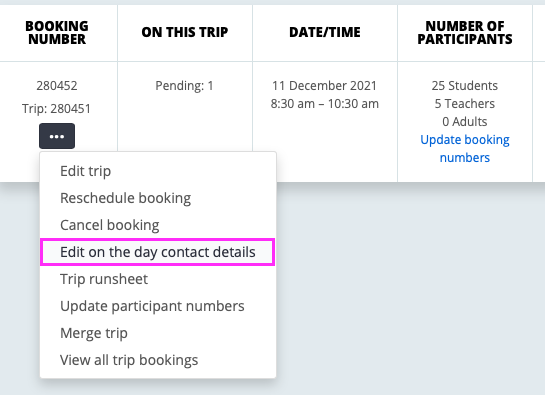Click the Booking Number column header
This screenshot has width=545, height=395.
(x=57, y=32)
